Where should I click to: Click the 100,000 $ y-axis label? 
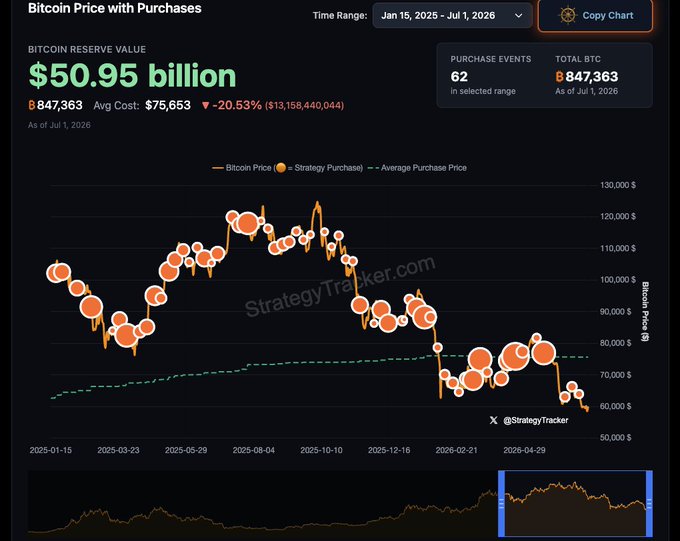tap(618, 280)
